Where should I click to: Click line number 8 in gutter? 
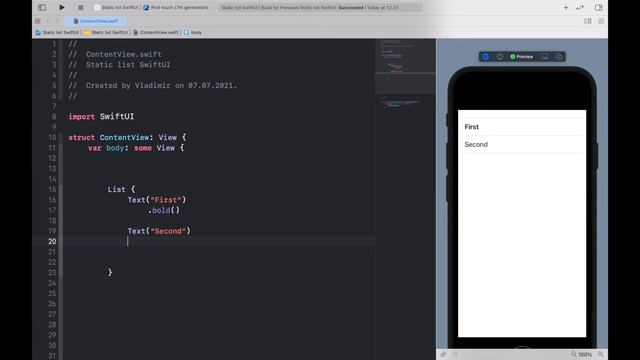(53, 116)
